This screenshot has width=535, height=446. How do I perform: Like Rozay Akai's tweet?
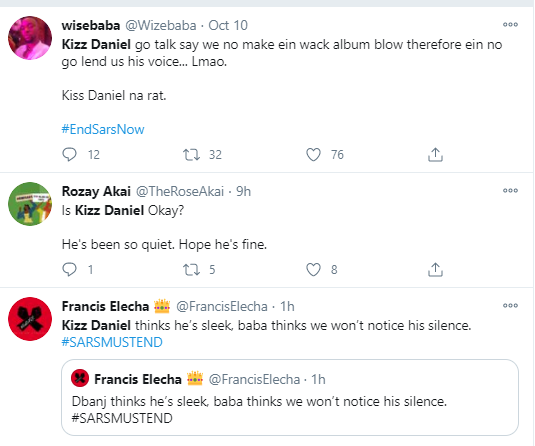313,270
